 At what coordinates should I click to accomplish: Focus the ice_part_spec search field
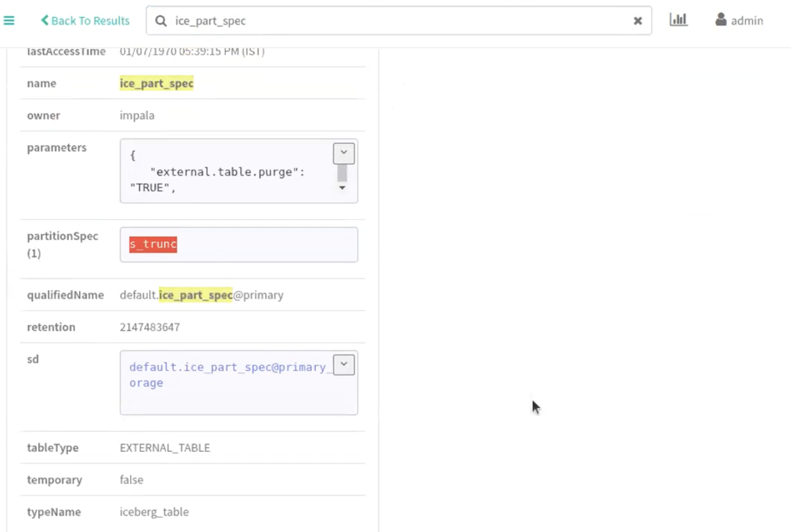click(x=377, y=21)
